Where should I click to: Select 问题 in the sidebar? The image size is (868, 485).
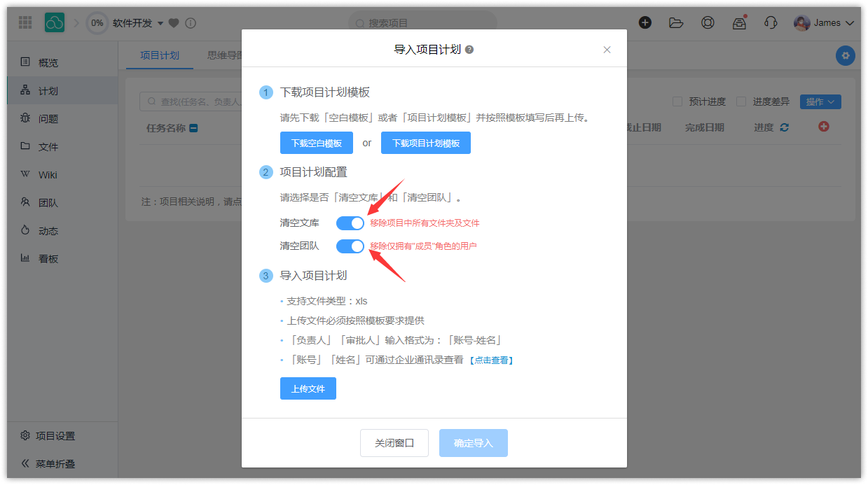tap(48, 119)
